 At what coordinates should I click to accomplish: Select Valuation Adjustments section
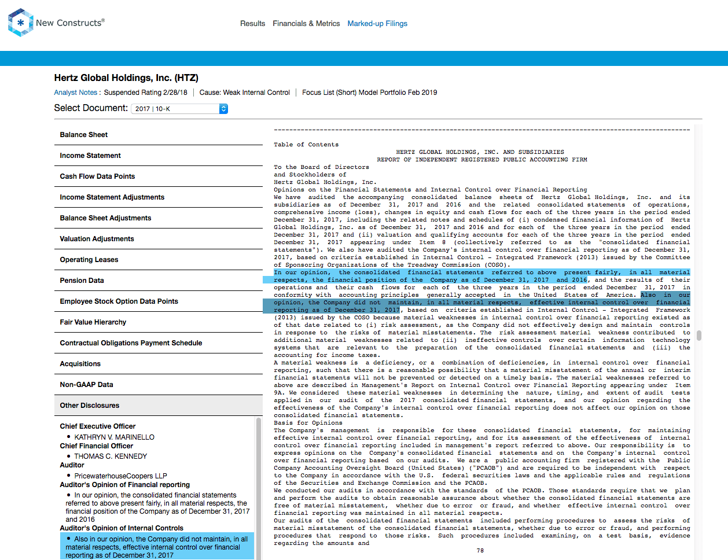[158, 239]
